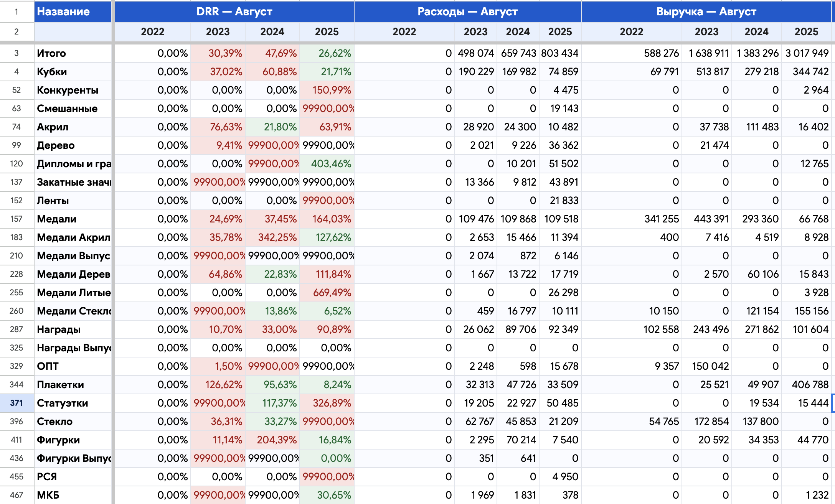The height and width of the screenshot is (504, 835).
Task: Click the Медали Литые DRR cell 669,49%
Action: pos(327,293)
